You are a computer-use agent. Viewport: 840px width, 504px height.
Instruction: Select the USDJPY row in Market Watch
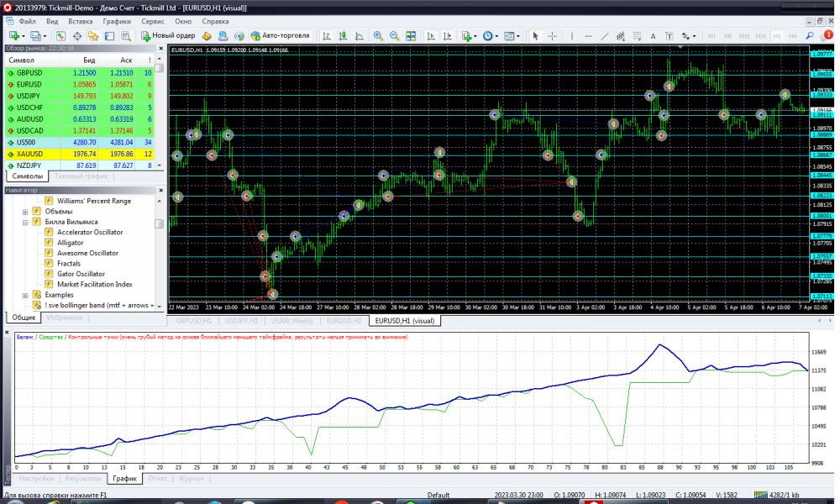pos(79,97)
